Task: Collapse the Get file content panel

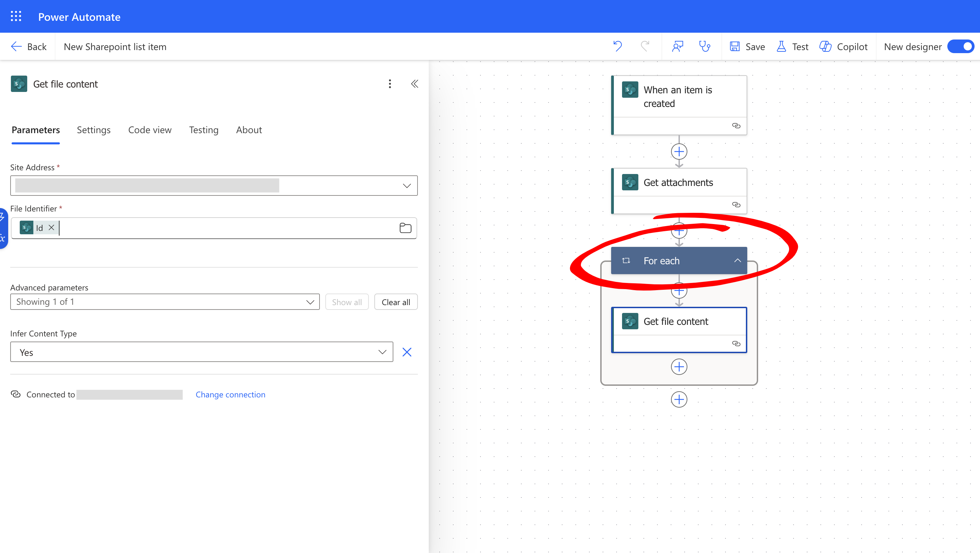Action: tap(414, 84)
